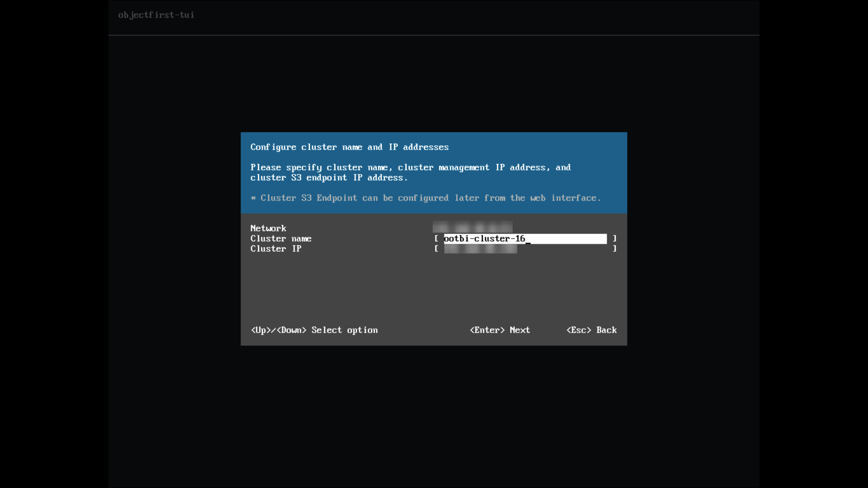Click the blurred Network value

point(472,226)
